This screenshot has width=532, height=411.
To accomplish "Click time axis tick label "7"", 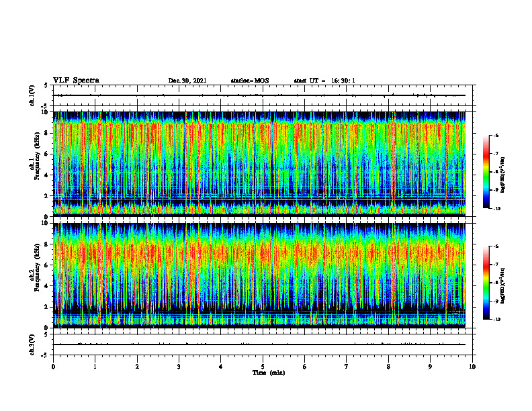I will (347, 367).
